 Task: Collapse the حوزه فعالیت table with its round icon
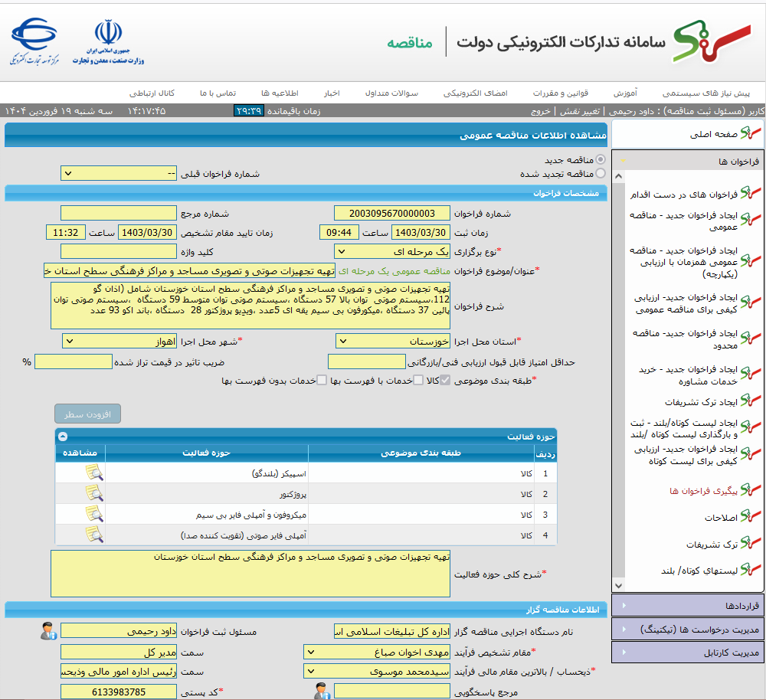(63, 437)
